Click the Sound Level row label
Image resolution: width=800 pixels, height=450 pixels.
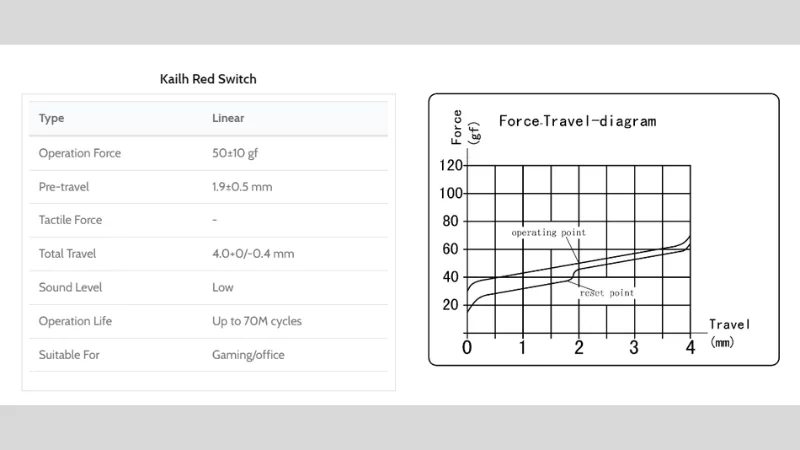(x=70, y=287)
